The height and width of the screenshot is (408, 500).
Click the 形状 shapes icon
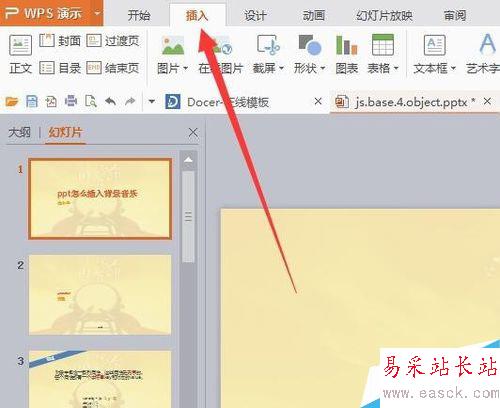tap(310, 45)
